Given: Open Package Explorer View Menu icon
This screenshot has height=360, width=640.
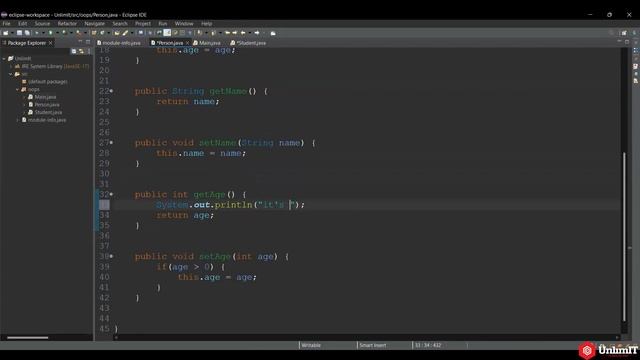Looking at the screenshot, I should point(89,51).
